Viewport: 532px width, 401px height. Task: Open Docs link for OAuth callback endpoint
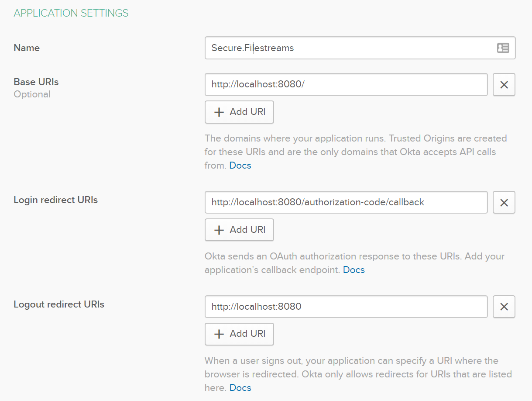354,270
